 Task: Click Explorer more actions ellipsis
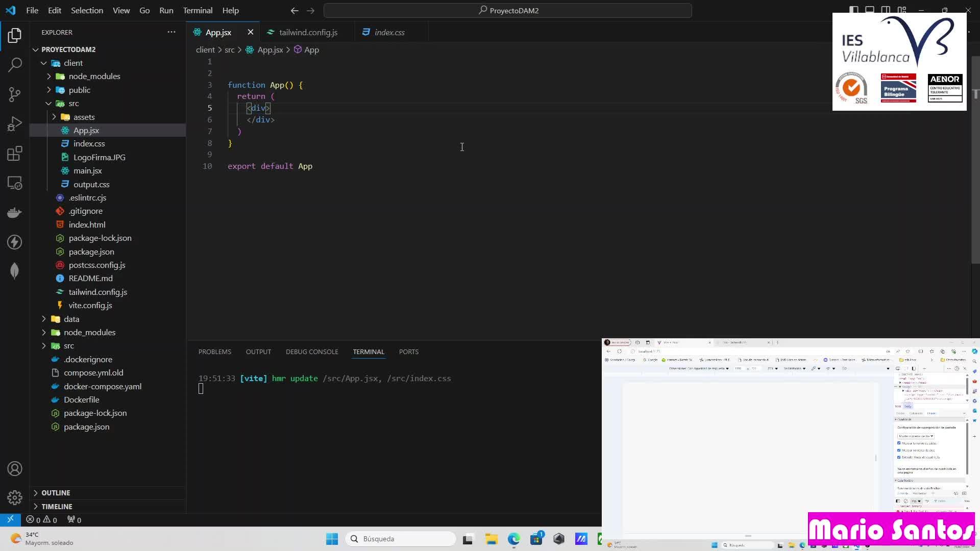(171, 32)
